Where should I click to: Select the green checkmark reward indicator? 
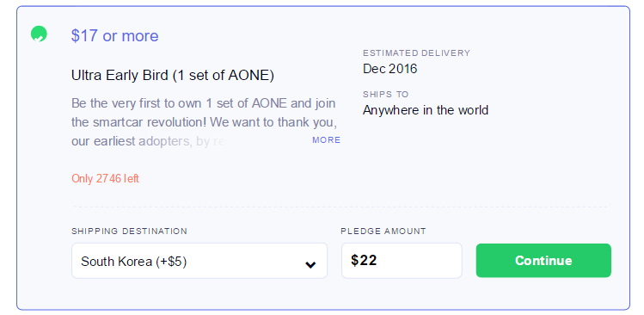[x=39, y=34]
